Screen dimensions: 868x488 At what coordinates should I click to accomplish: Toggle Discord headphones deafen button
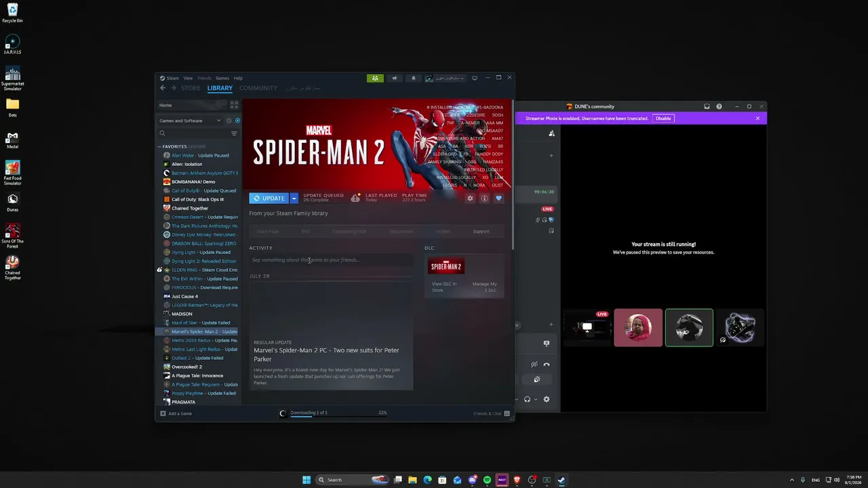527,399
